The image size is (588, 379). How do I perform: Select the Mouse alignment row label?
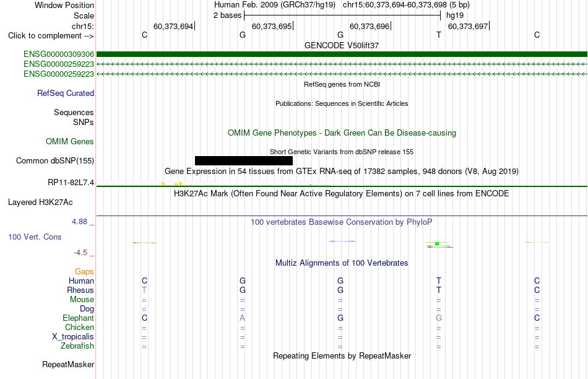point(82,300)
